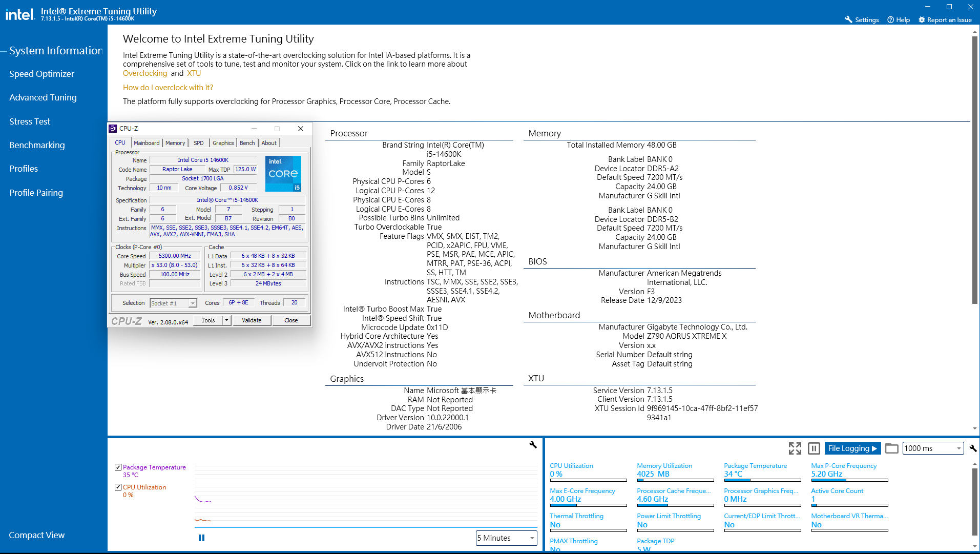Select Processor Cache Frequency 4.60 GHz value
The height and width of the screenshot is (554, 980).
coord(653,499)
